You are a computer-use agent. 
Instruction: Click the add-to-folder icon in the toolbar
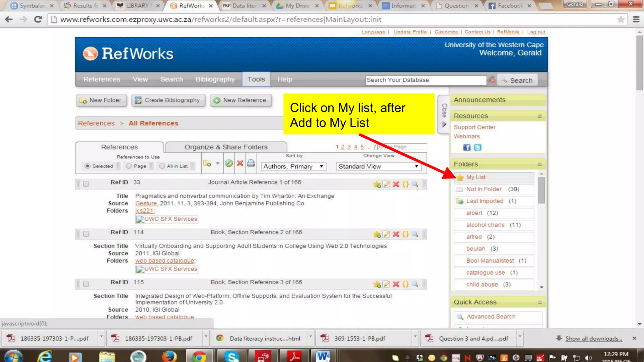pyautogui.click(x=207, y=163)
